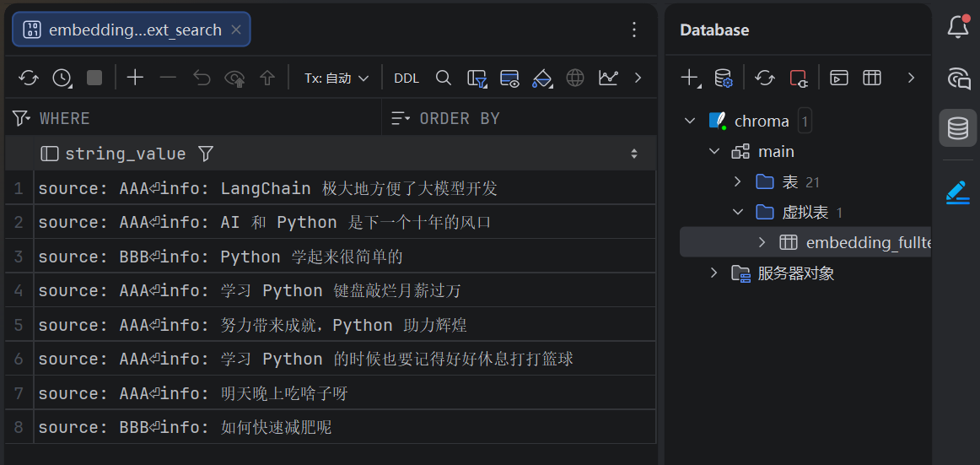This screenshot has width=980, height=465.
Task: Delete the row with the minus icon
Action: (168, 78)
